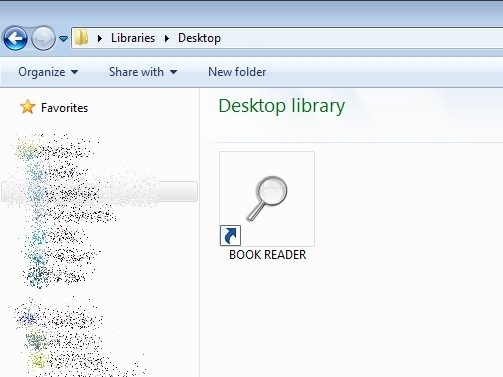This screenshot has width=503, height=377.
Task: Select Favorites in the navigation pane
Action: click(x=65, y=108)
